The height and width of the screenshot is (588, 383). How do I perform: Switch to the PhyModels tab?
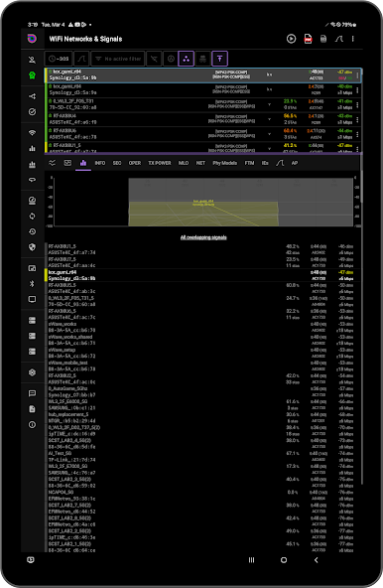(x=225, y=163)
